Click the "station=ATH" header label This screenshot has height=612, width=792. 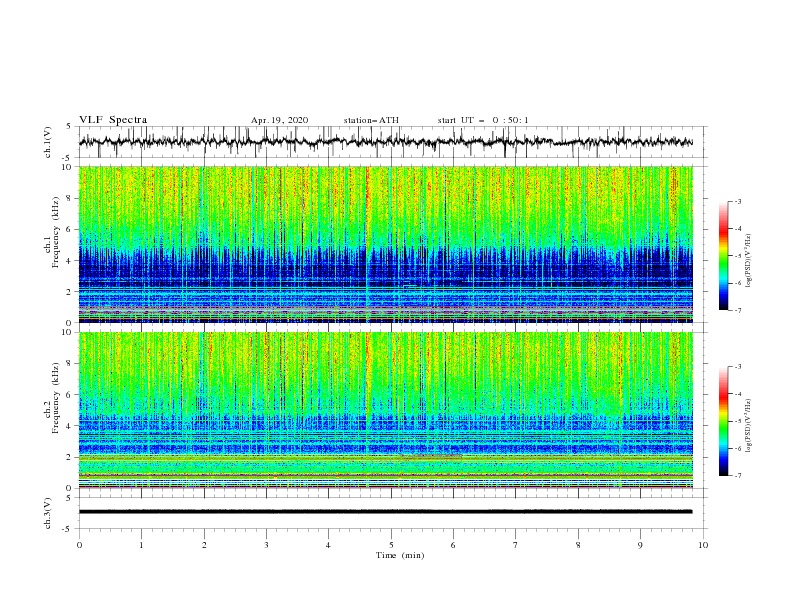point(371,120)
